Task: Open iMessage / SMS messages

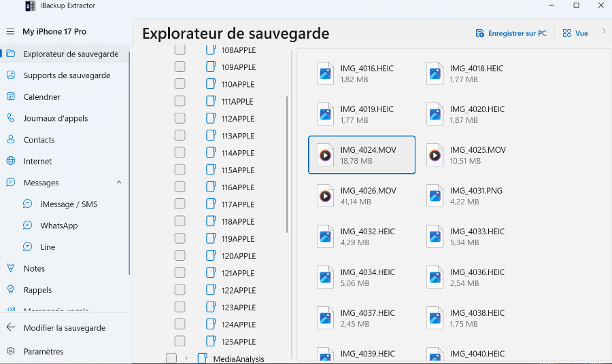Action: coord(65,204)
